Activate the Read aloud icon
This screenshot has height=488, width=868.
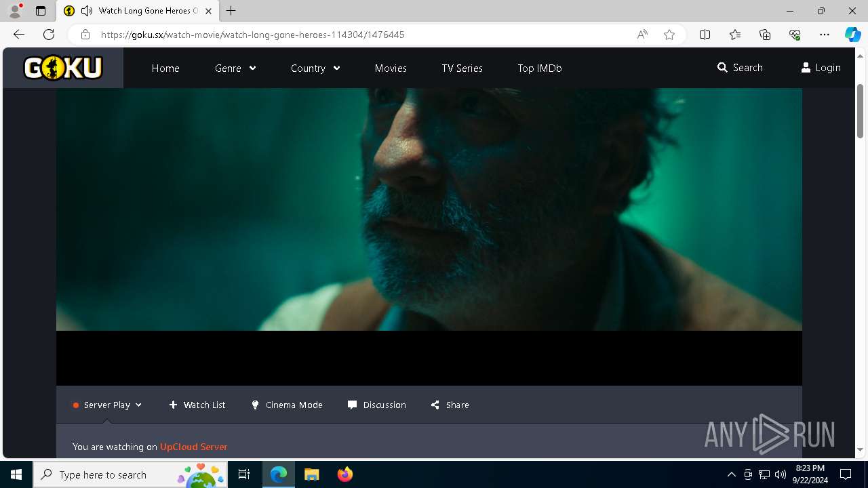[642, 35]
